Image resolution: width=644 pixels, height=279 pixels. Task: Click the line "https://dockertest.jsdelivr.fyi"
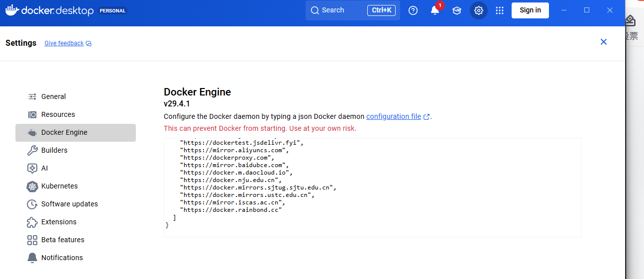241,143
